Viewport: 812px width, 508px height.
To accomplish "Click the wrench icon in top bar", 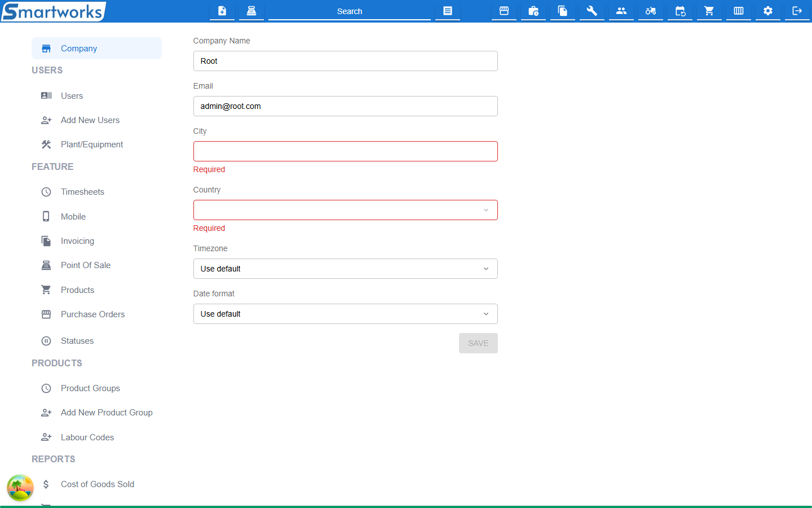I will 592,11.
